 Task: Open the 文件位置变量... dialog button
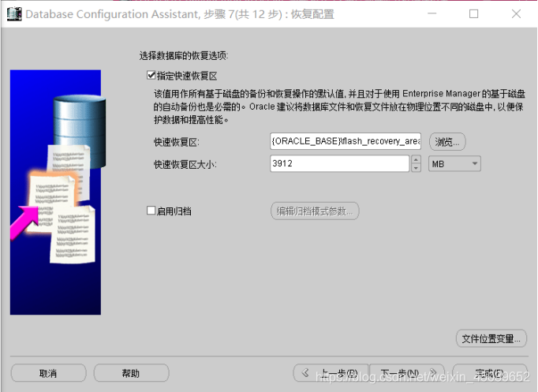[x=491, y=339]
